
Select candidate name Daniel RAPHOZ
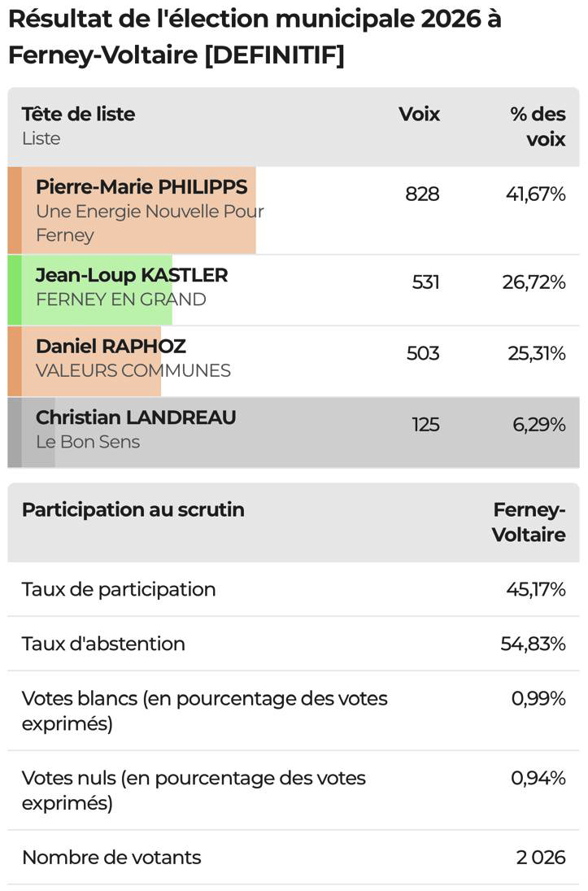pos(111,347)
